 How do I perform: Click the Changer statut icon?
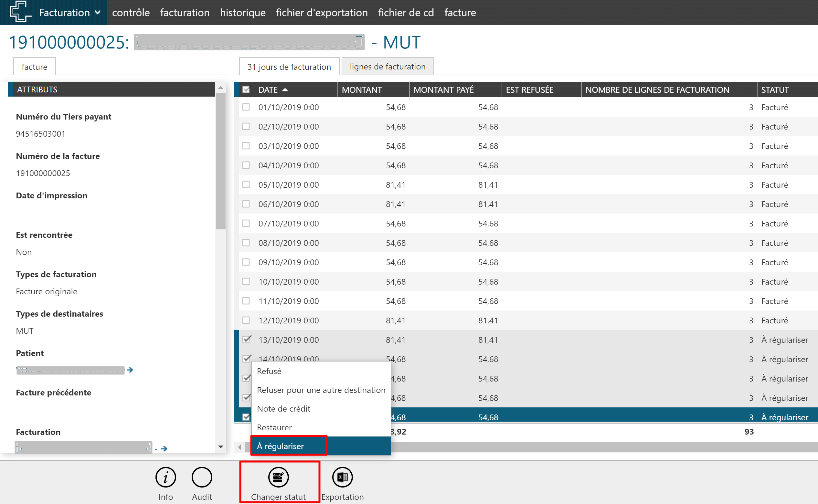tap(279, 477)
